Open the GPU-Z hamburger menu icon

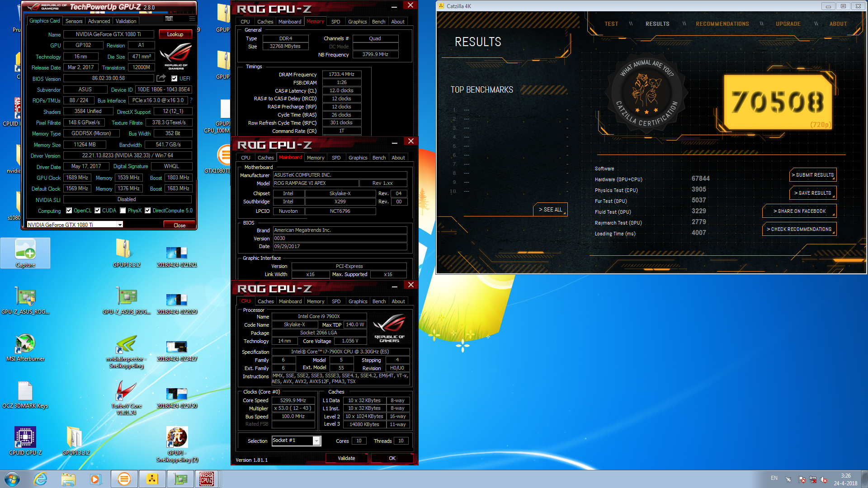pos(192,19)
